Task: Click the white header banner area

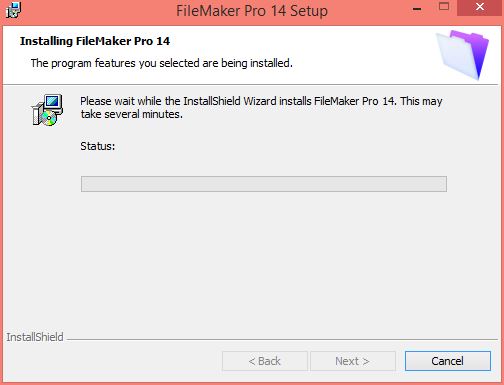Action: click(x=252, y=55)
